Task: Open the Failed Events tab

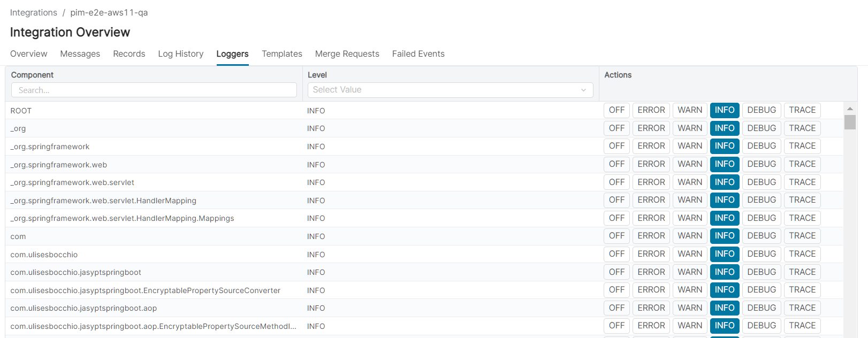Action: click(x=418, y=54)
